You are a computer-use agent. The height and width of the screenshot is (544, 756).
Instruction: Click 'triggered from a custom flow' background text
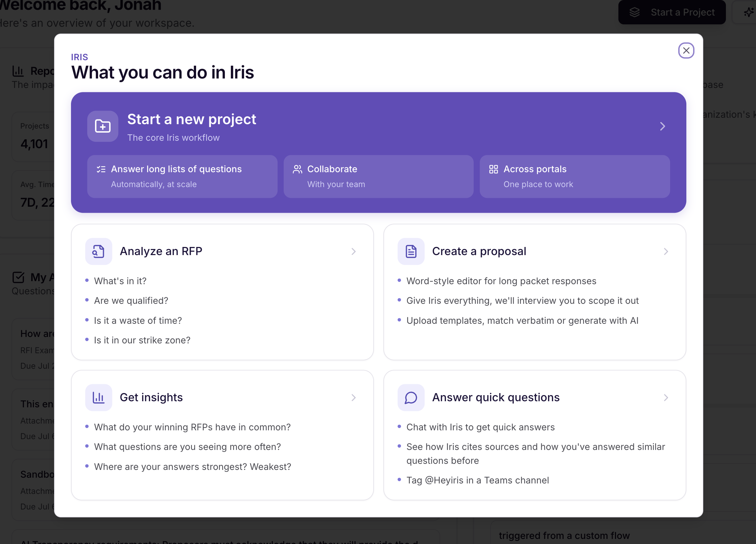(x=564, y=536)
